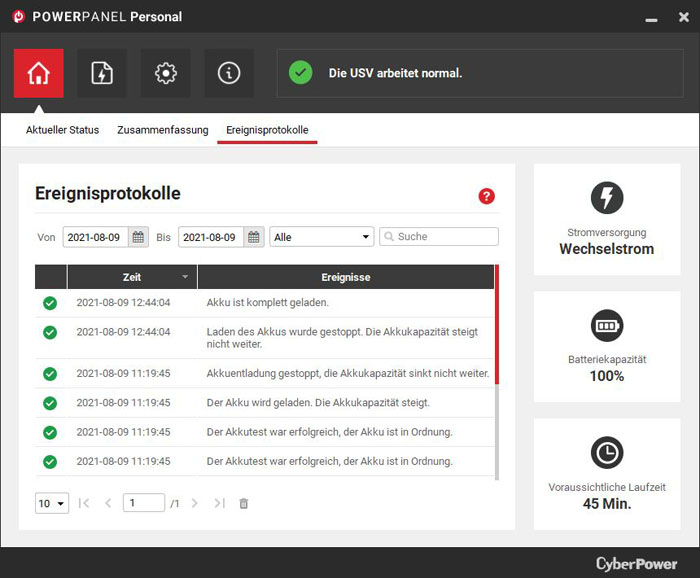Open the settings gear section

click(166, 73)
